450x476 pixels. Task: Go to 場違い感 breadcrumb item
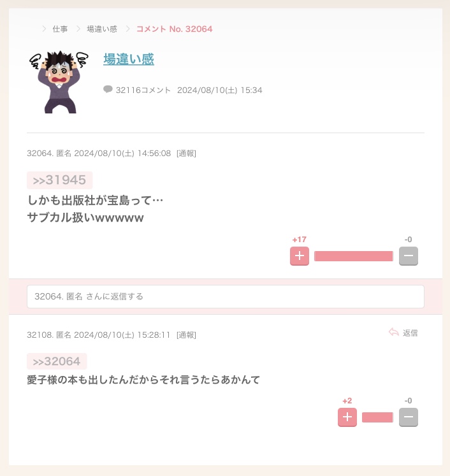(102, 29)
